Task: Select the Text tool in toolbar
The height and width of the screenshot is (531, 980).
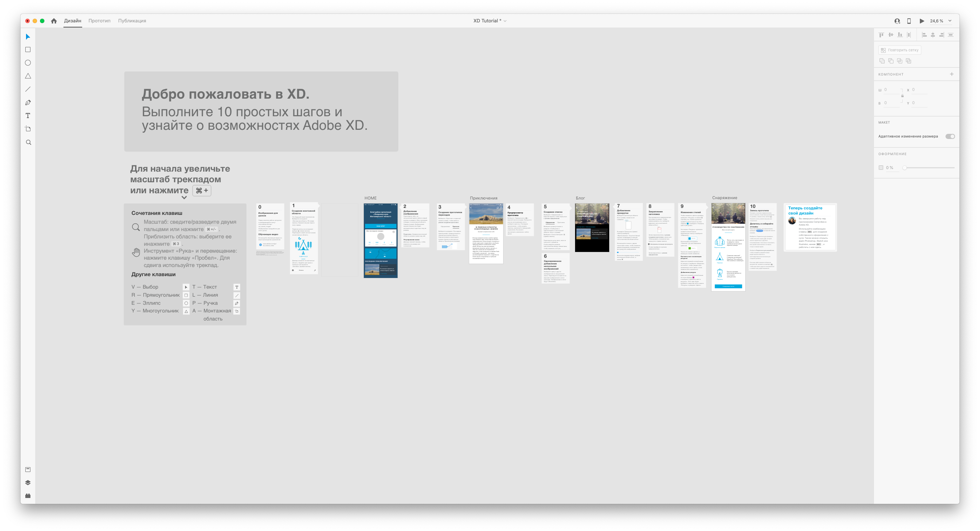Action: (28, 116)
